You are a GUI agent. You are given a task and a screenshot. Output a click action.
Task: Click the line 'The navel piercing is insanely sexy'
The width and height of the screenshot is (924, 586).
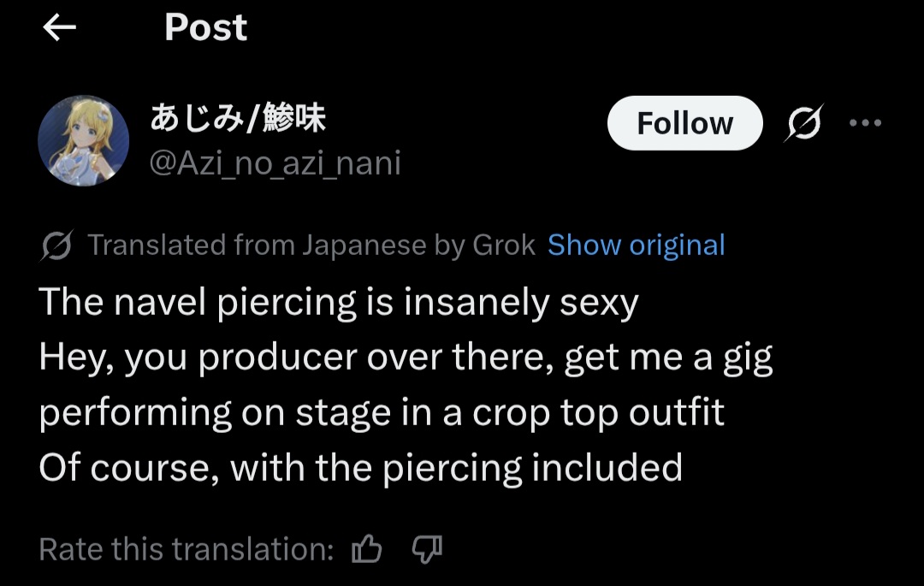339,302
